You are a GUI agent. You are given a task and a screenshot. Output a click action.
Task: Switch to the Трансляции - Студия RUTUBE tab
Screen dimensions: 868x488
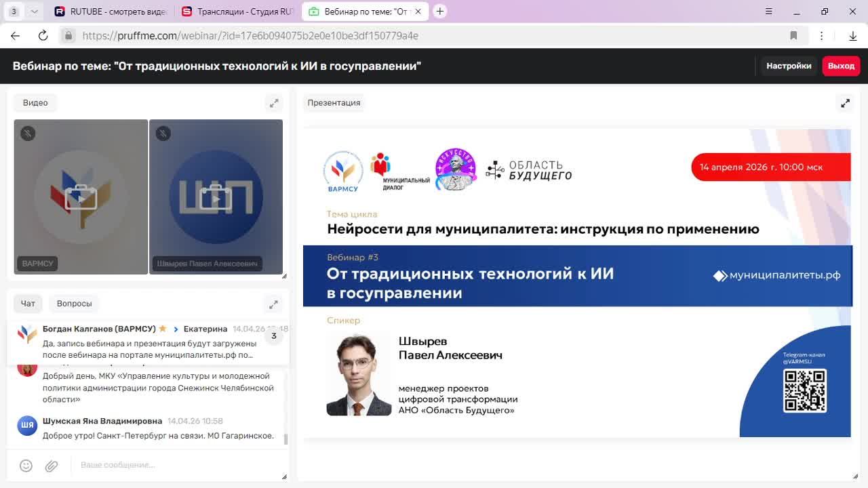click(x=237, y=12)
